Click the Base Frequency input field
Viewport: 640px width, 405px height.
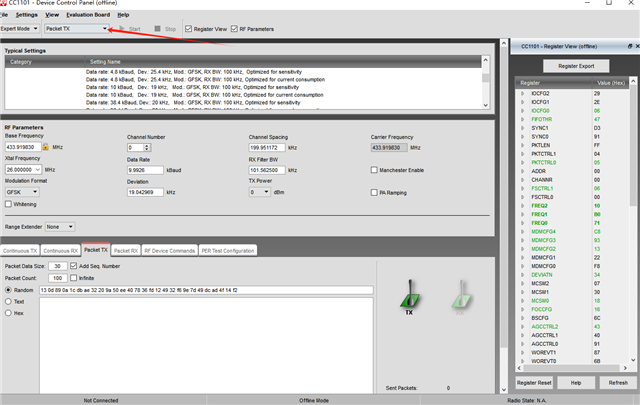[23, 147]
